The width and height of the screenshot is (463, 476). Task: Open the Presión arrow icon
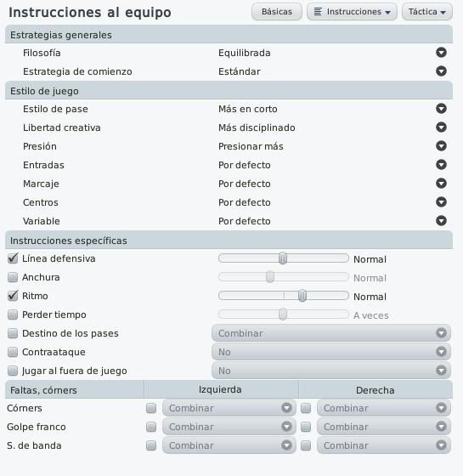point(441,146)
